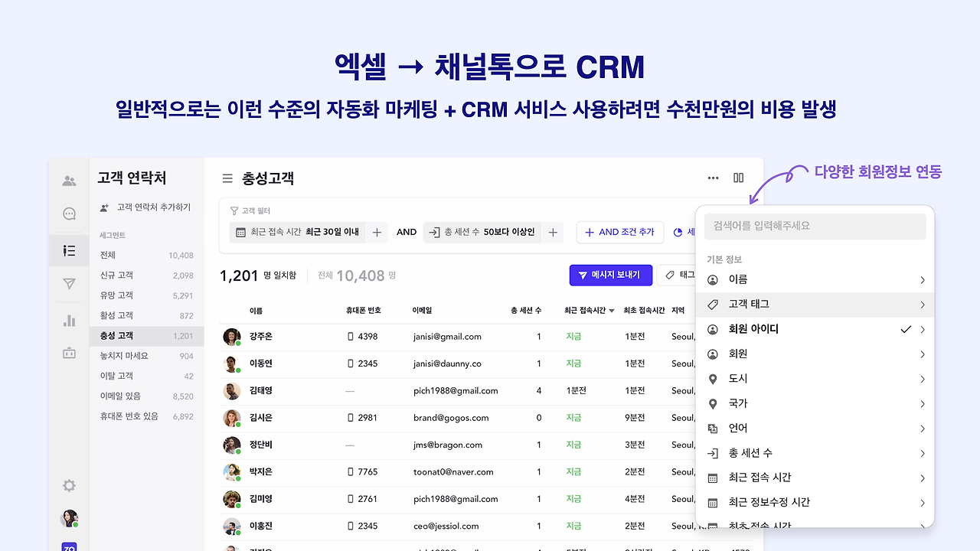Open the people icon in left sidebar
Viewport: 980px width, 551px height.
click(x=69, y=181)
